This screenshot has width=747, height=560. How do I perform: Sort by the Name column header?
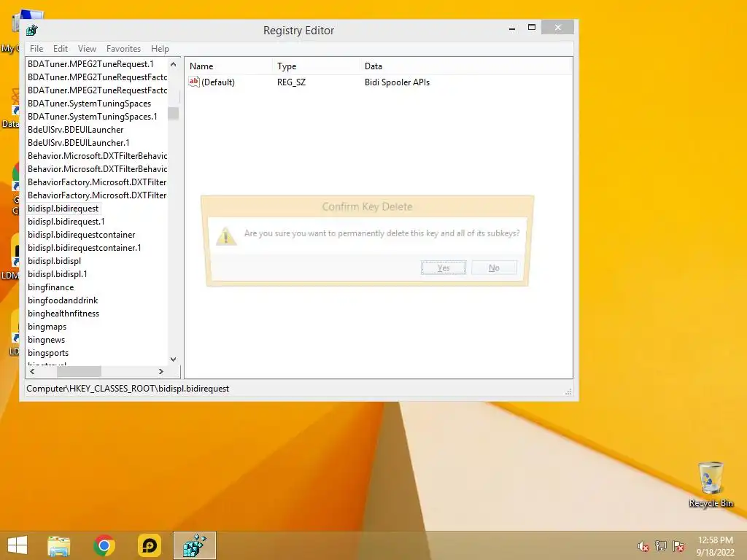point(228,66)
